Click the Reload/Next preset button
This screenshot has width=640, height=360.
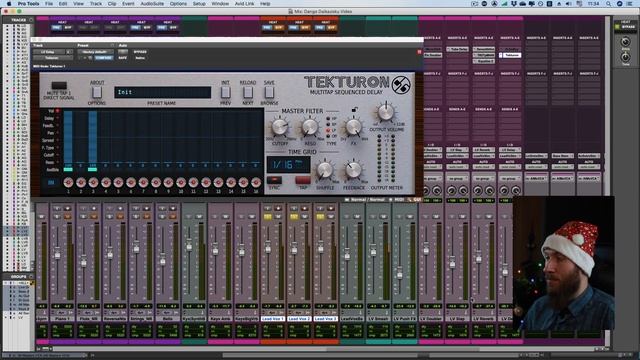(x=247, y=93)
